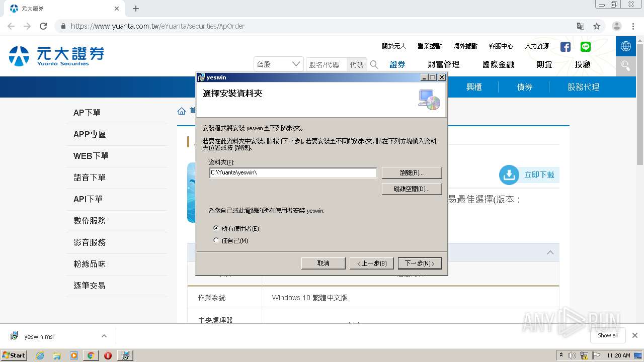The height and width of the screenshot is (362, 644).
Task: Click the Windows Start button
Action: click(14, 355)
